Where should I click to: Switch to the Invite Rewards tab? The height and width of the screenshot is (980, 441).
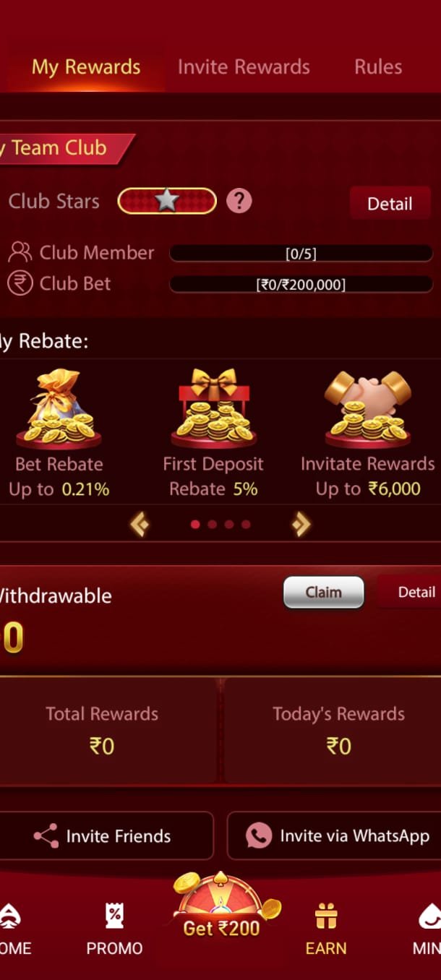pyautogui.click(x=244, y=67)
